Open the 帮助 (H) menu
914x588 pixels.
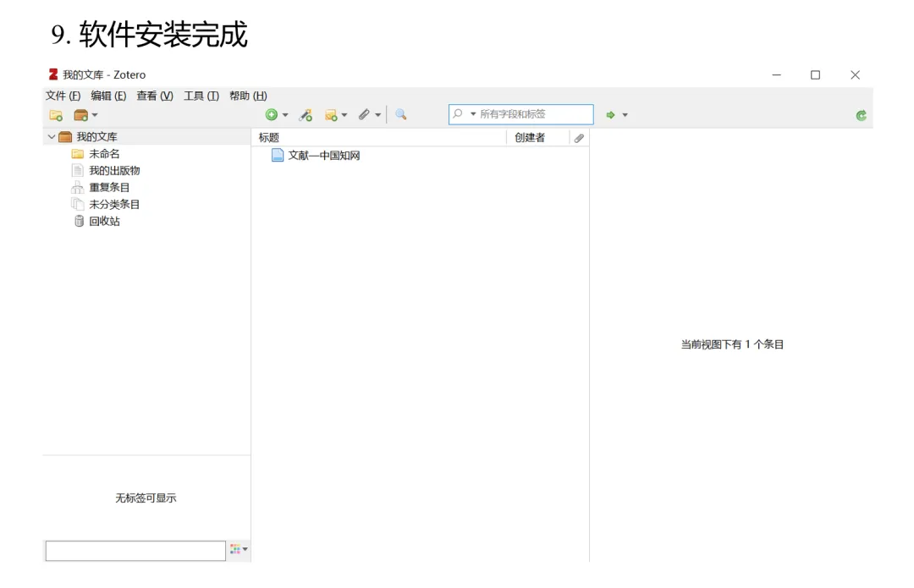pos(248,96)
